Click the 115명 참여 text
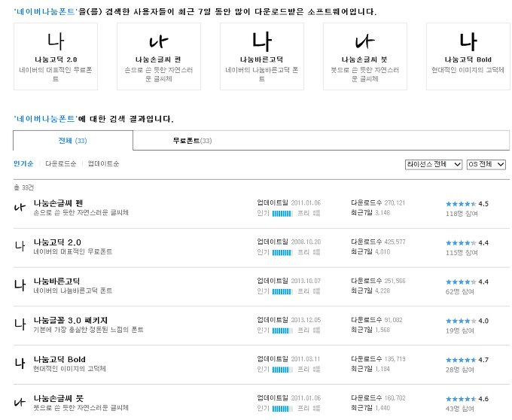This screenshot has width=512, height=420. pos(462,253)
